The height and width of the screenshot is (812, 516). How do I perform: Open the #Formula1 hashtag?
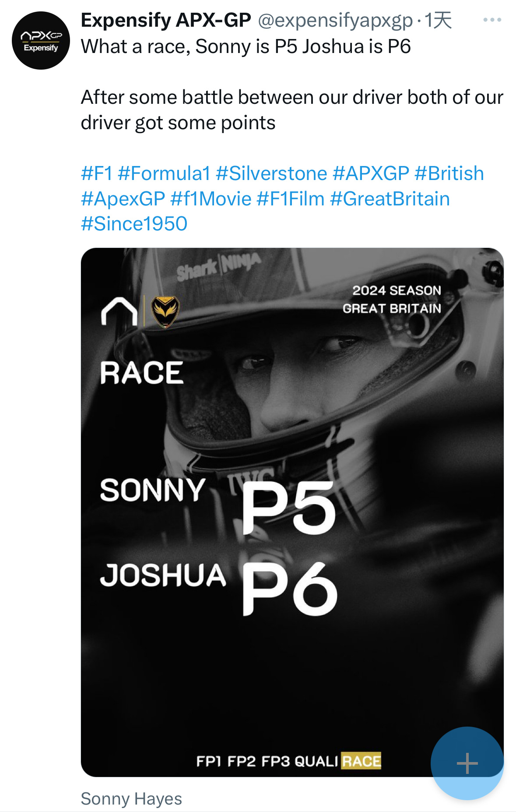[x=164, y=173]
